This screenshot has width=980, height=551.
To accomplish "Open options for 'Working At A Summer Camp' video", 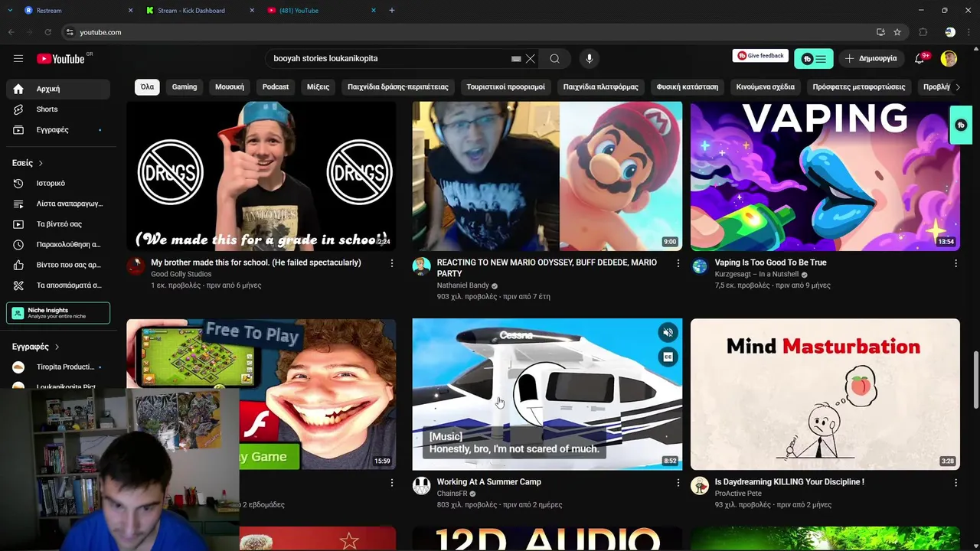I will pyautogui.click(x=678, y=482).
